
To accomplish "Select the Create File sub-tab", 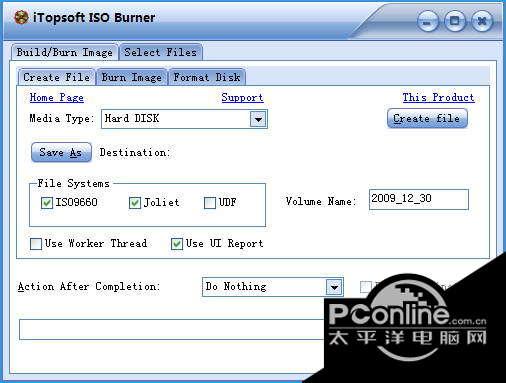I will coord(57,77).
